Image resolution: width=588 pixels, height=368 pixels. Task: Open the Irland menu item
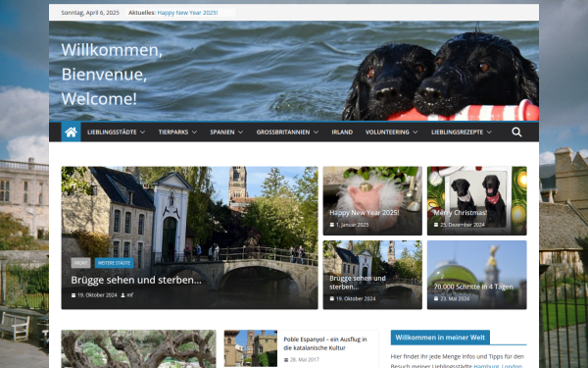tap(342, 132)
